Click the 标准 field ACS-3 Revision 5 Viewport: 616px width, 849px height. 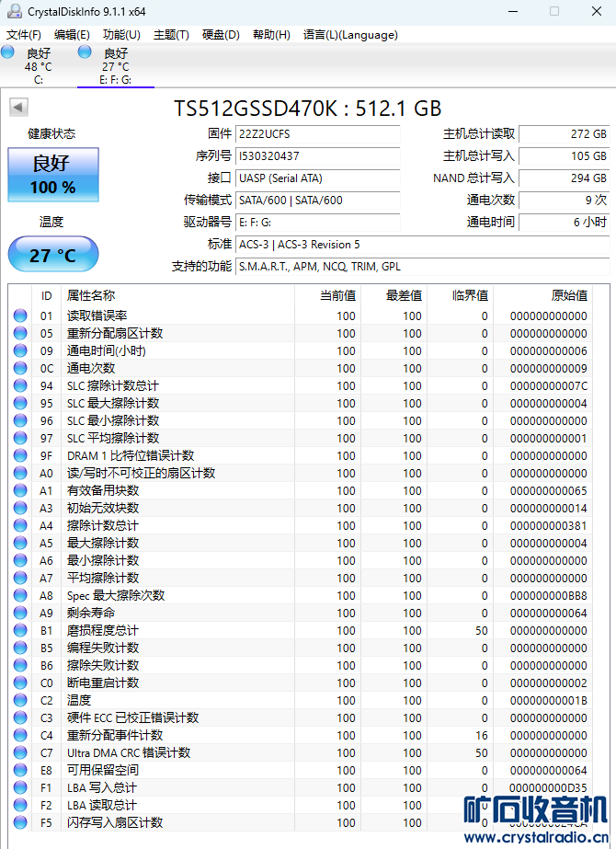(423, 245)
